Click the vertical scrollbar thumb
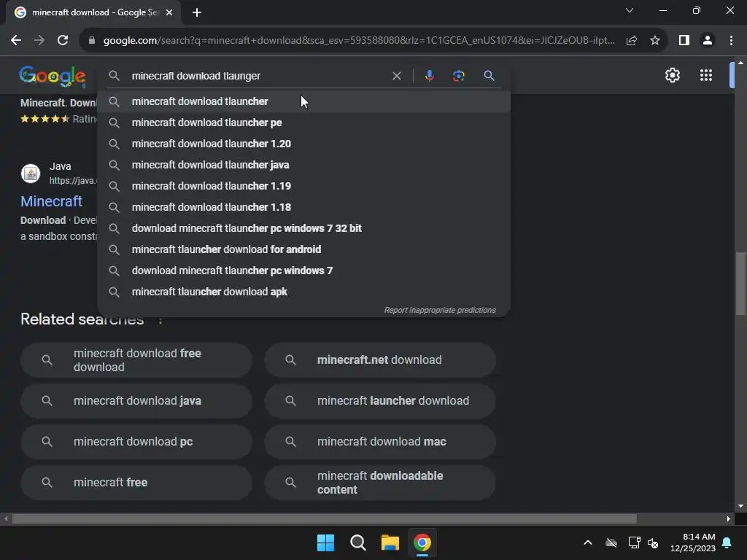 click(740, 284)
